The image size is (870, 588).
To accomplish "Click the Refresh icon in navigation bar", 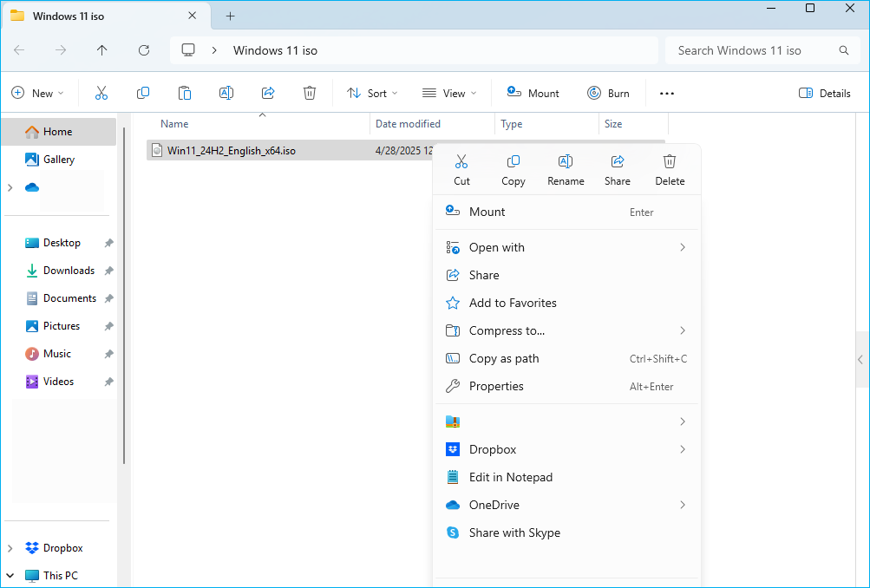I will (144, 50).
